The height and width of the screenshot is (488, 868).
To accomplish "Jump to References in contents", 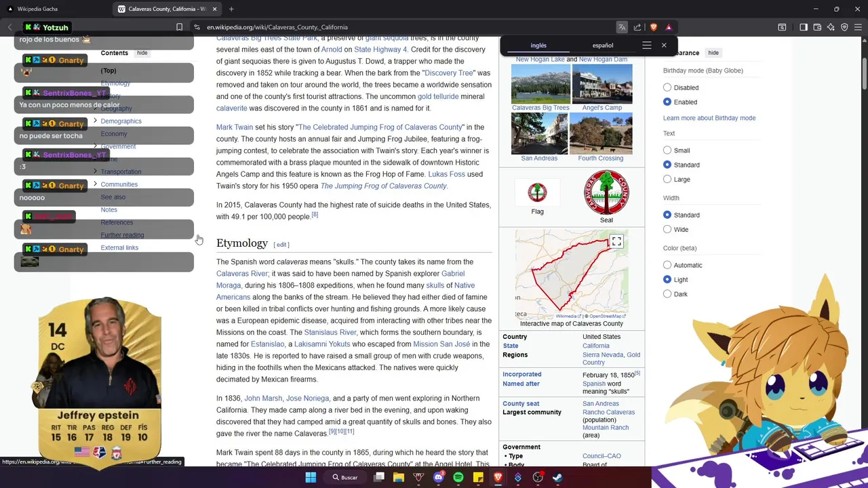I will click(x=117, y=222).
